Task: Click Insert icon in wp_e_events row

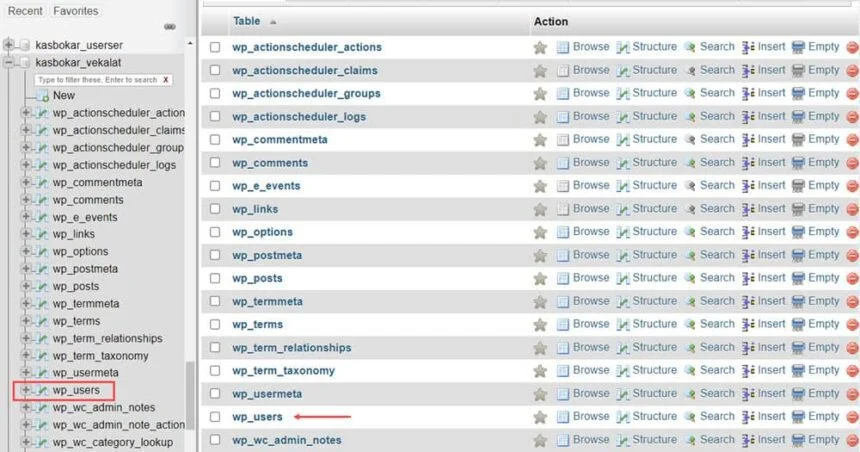Action: (748, 186)
